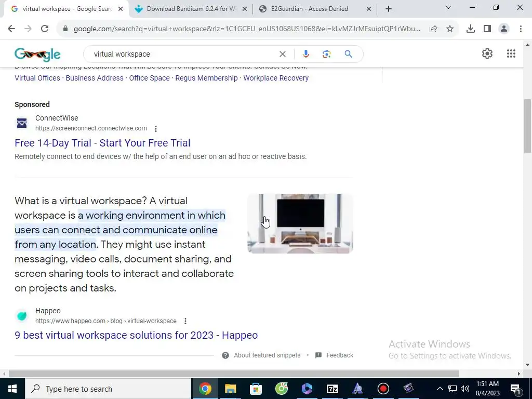The height and width of the screenshot is (399, 532).
Task: Click the horizontal scrollbar thumb
Action: [x=234, y=374]
